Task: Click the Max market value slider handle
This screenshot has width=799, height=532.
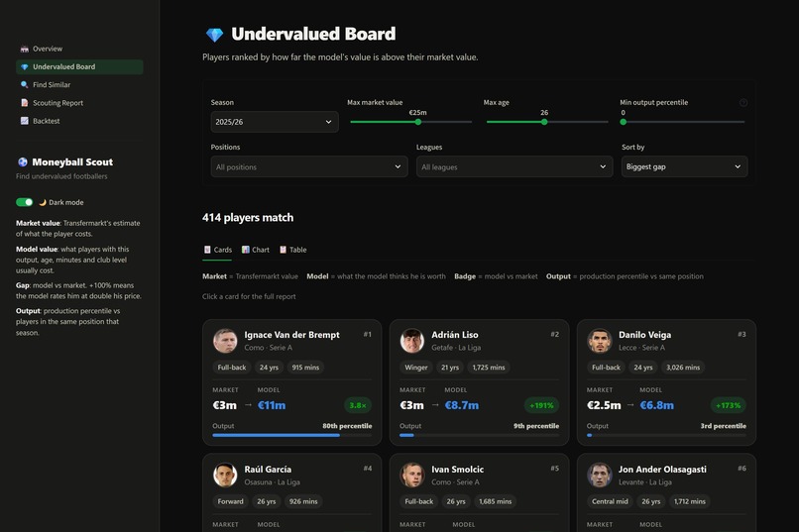Action: (418, 122)
